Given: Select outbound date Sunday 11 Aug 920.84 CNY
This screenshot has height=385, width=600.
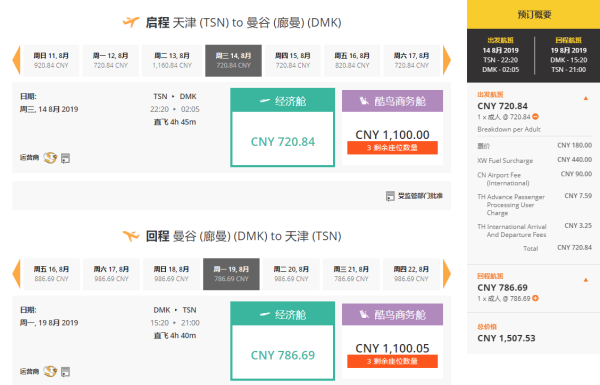Looking at the screenshot, I should tap(51, 60).
